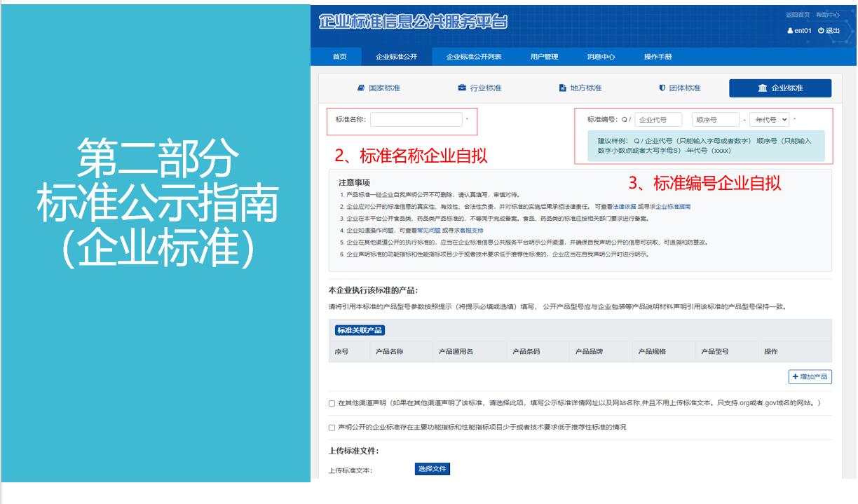This screenshot has width=858, height=504.
Task: Open 企业标准公开列表 in the nav bar
Action: point(474,57)
